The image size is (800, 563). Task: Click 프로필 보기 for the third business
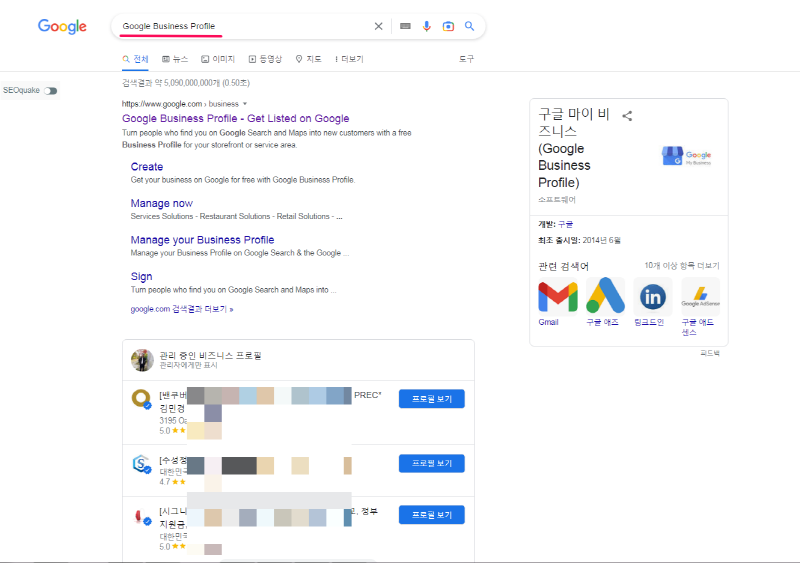point(432,515)
